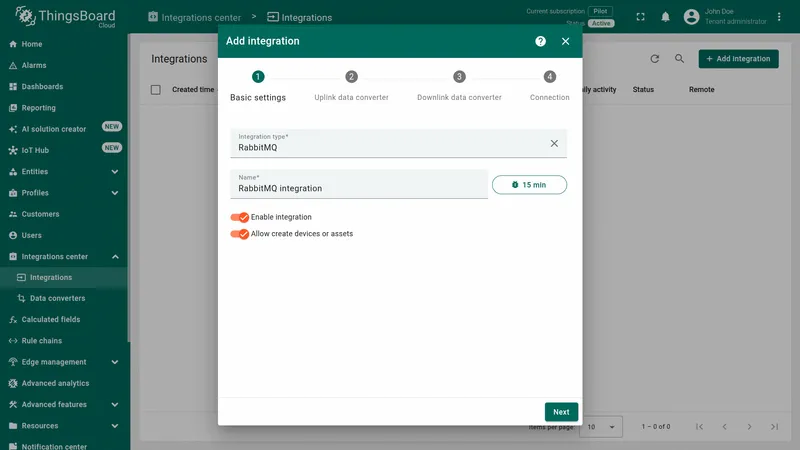This screenshot has width=800, height=450.
Task: Go to Connection step
Action: click(549, 86)
